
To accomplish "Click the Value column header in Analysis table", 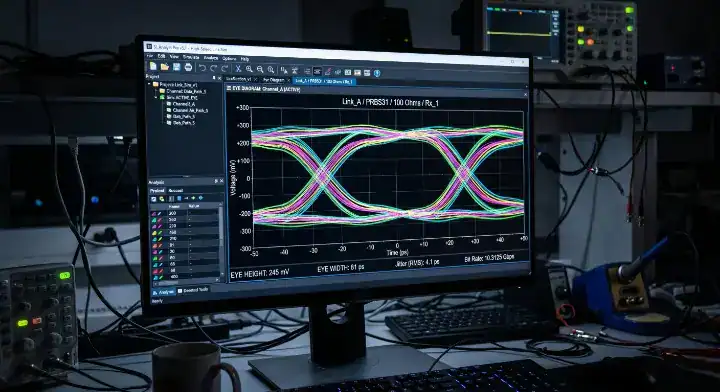I will [x=194, y=206].
